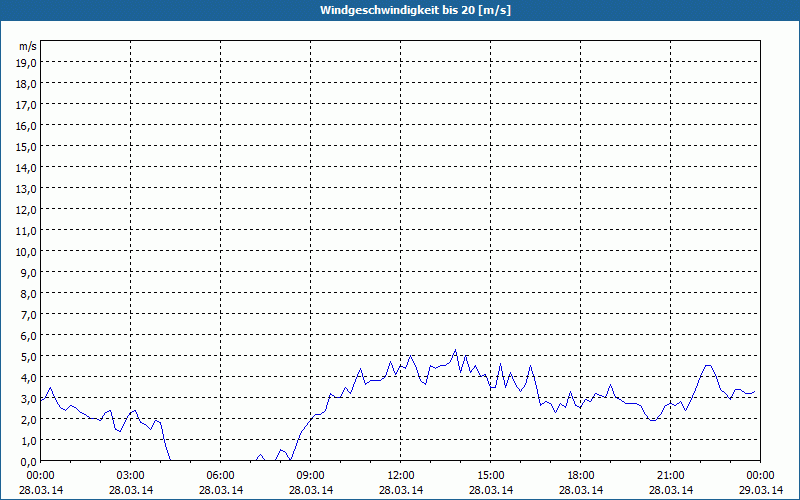This screenshot has height=500, width=800.
Task: Click the chart title Windgeschwindigkeit bis 20 [m/s]
Action: tap(400, 10)
